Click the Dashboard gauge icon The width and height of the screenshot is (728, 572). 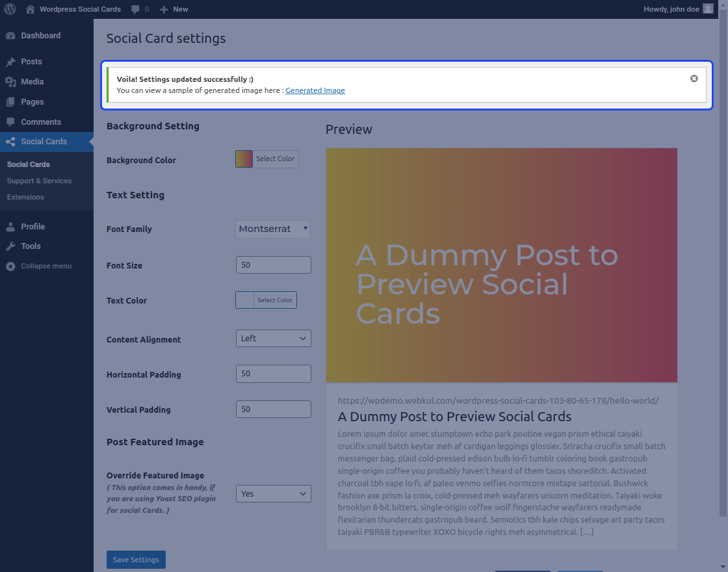10,36
